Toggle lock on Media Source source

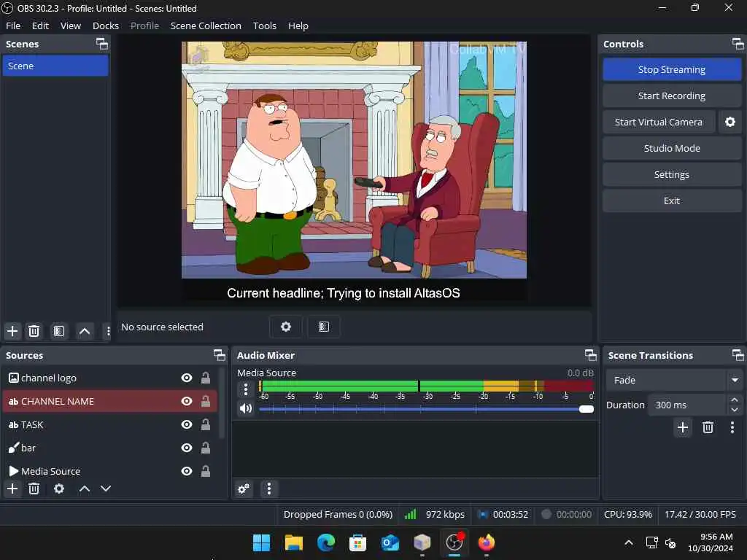tap(206, 471)
